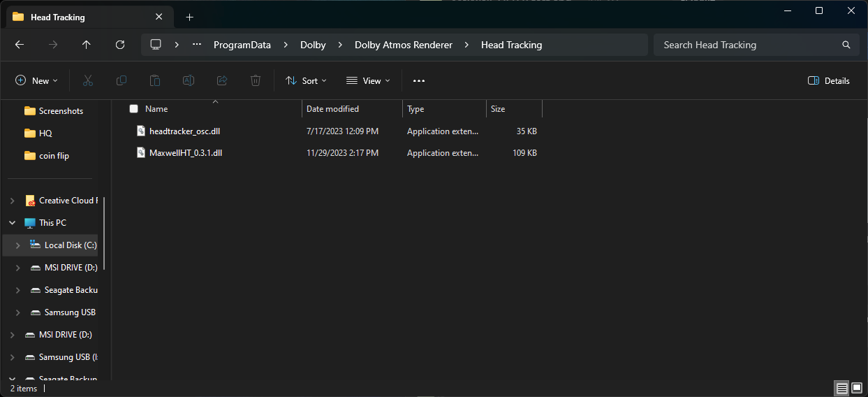
Task: Click the Rename icon in toolbar
Action: (x=189, y=80)
